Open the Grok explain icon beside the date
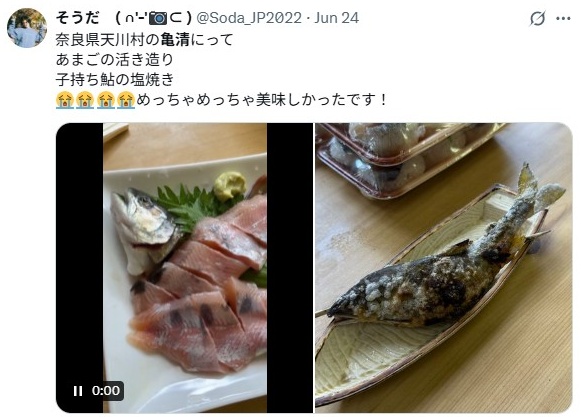This screenshot has height=417, width=581. coord(537,18)
